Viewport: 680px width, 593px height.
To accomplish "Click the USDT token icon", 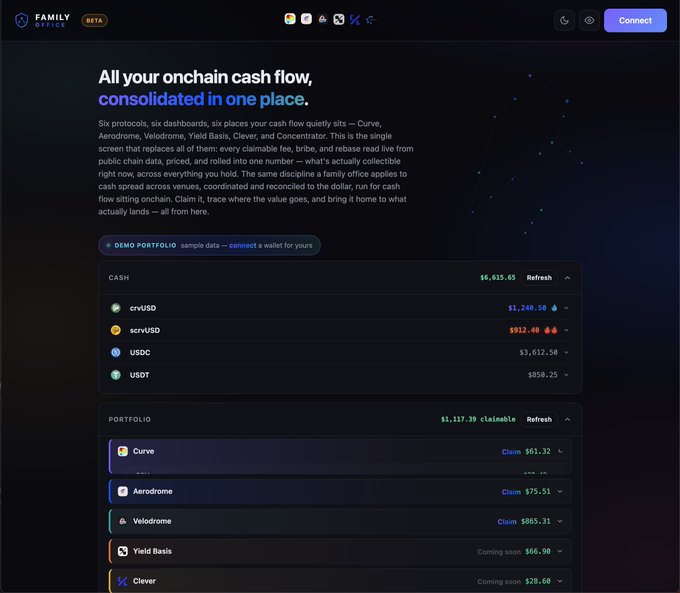I will point(116,375).
